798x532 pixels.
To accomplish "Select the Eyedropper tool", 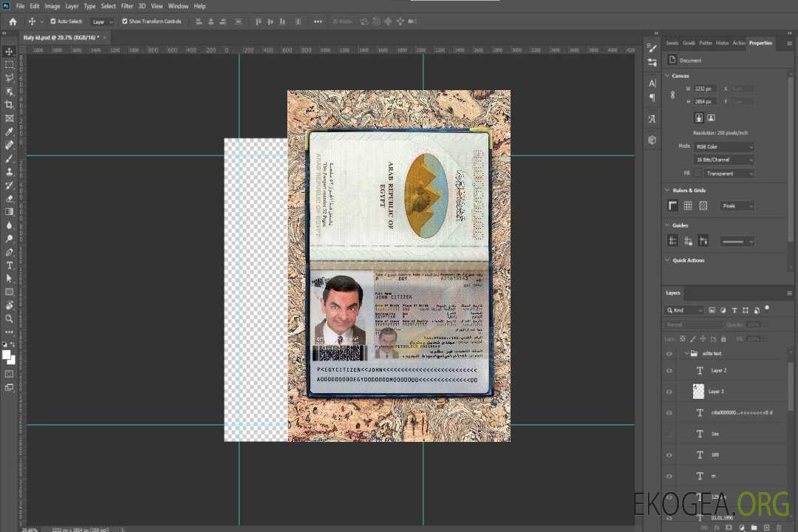I will 9,132.
